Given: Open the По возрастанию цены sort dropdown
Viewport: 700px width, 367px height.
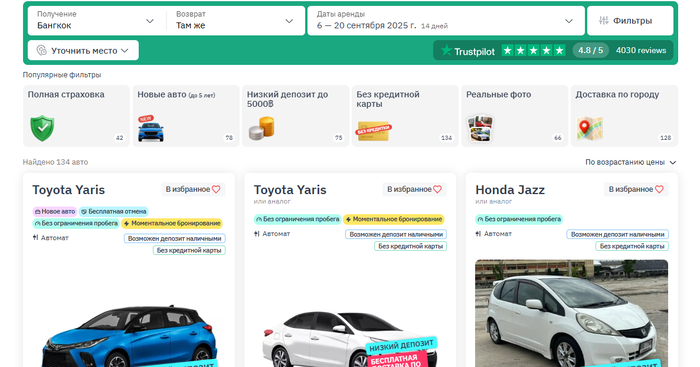Looking at the screenshot, I should click(630, 162).
